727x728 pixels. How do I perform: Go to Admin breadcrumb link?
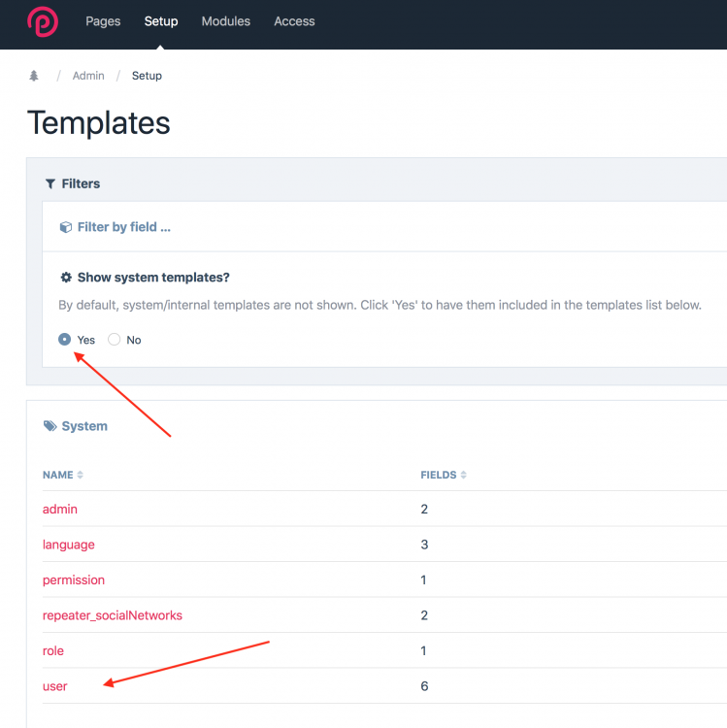pyautogui.click(x=88, y=76)
